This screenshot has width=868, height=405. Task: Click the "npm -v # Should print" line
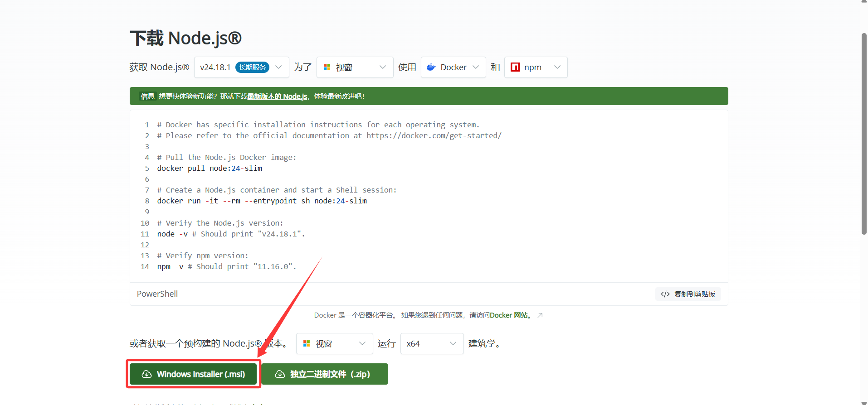click(x=227, y=267)
